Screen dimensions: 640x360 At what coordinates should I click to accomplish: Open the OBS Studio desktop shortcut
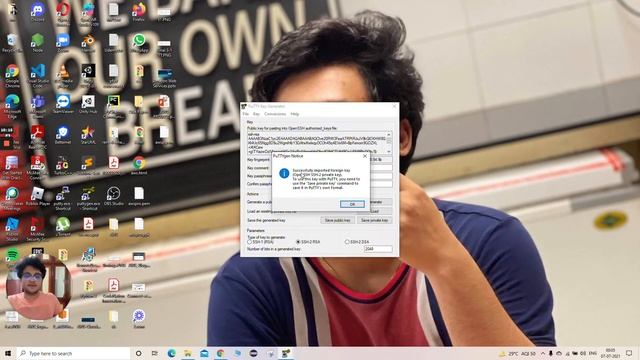tap(113, 196)
